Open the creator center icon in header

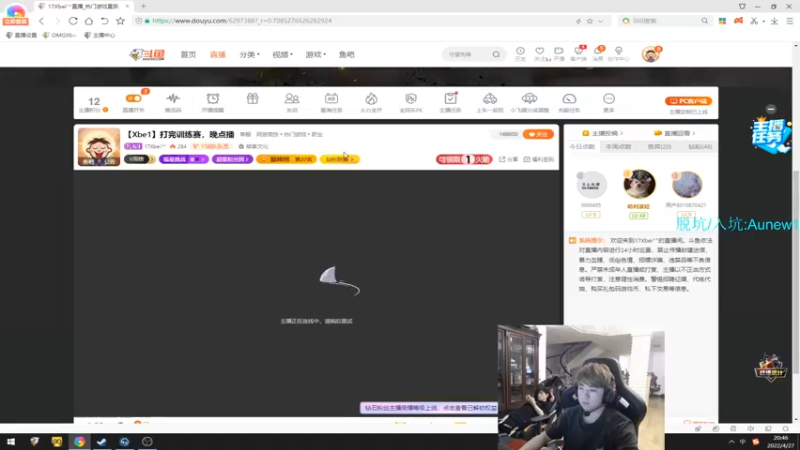coord(618,51)
